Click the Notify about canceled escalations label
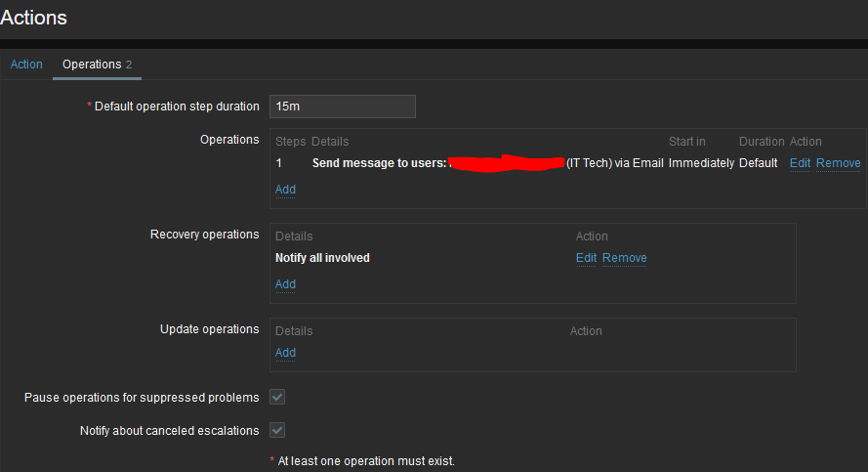The image size is (868, 472). 169,431
